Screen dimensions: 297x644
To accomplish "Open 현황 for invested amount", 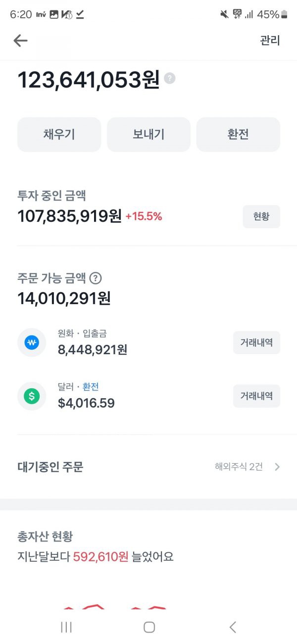I will tap(261, 216).
